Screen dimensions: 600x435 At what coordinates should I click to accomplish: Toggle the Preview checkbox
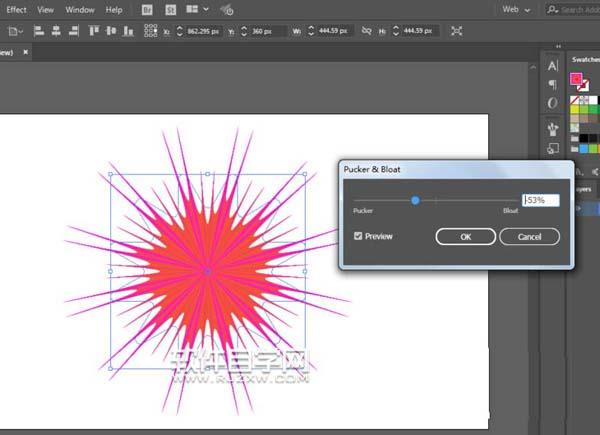tap(359, 236)
